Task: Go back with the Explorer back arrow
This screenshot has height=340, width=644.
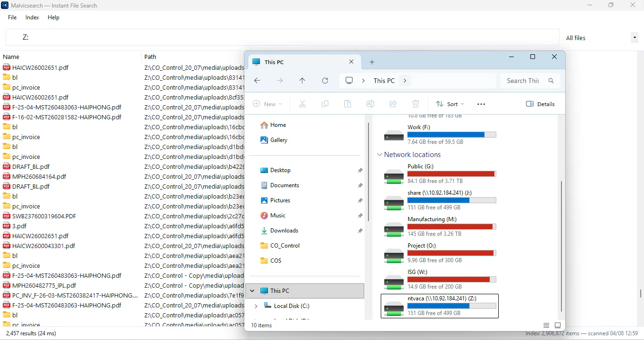Action: (x=257, y=81)
